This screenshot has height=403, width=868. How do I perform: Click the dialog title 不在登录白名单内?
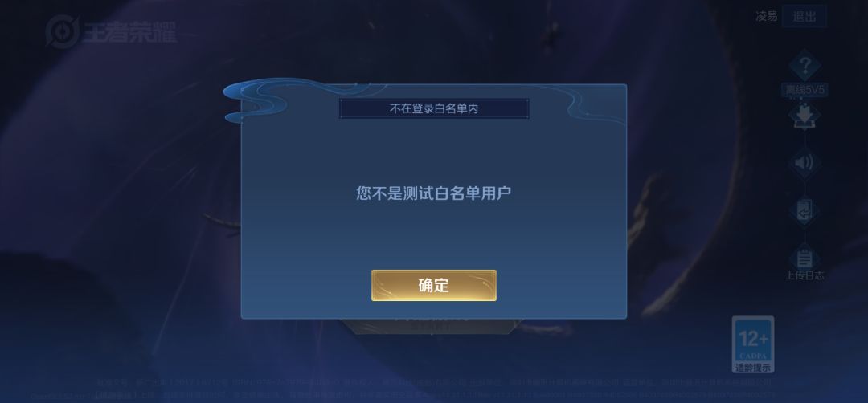[433, 109]
